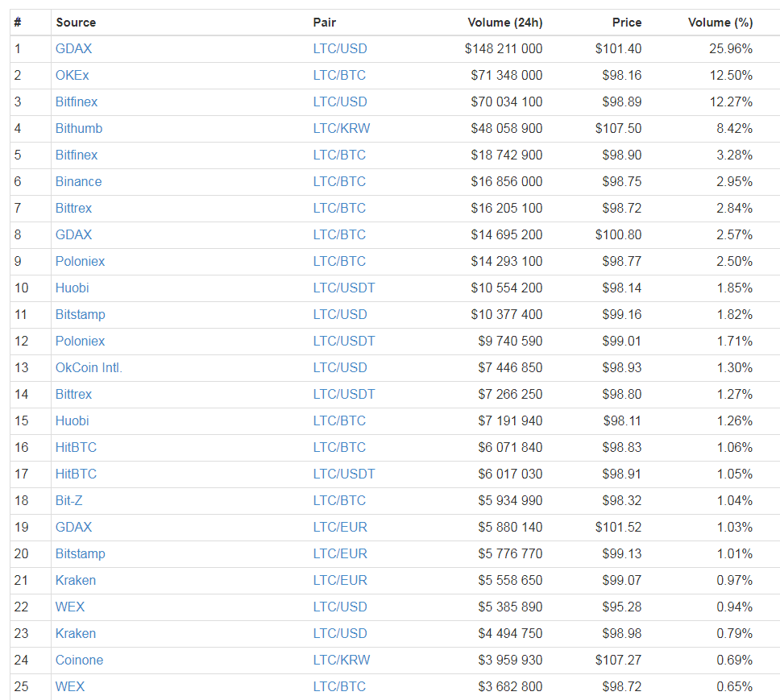The width and height of the screenshot is (780, 700).
Task: Open the Bitfinex link in row 3
Action: [x=76, y=102]
